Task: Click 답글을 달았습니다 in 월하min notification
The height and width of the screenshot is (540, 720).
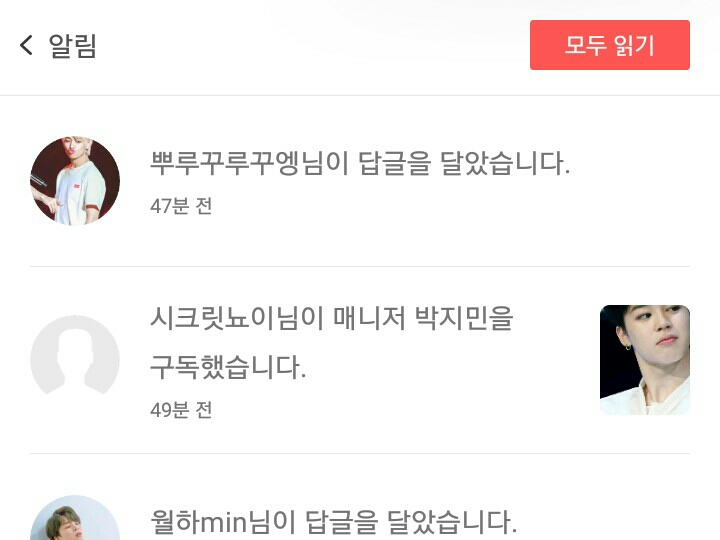Action: click(x=411, y=522)
